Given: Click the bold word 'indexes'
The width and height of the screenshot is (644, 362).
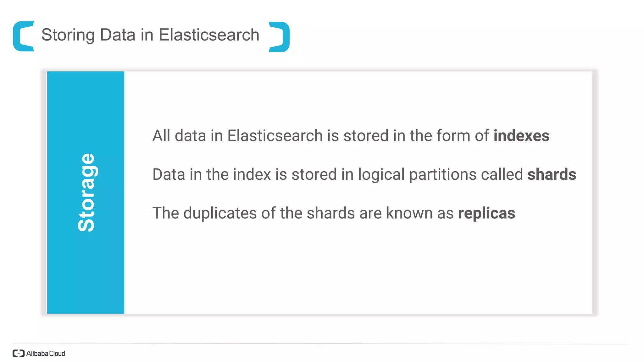Looking at the screenshot, I should point(521,136).
